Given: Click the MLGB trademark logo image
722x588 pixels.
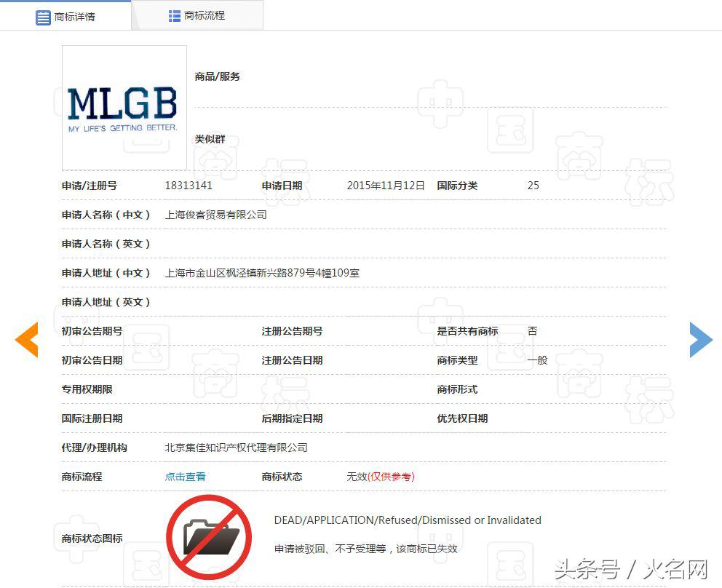Looking at the screenshot, I should point(124,107).
